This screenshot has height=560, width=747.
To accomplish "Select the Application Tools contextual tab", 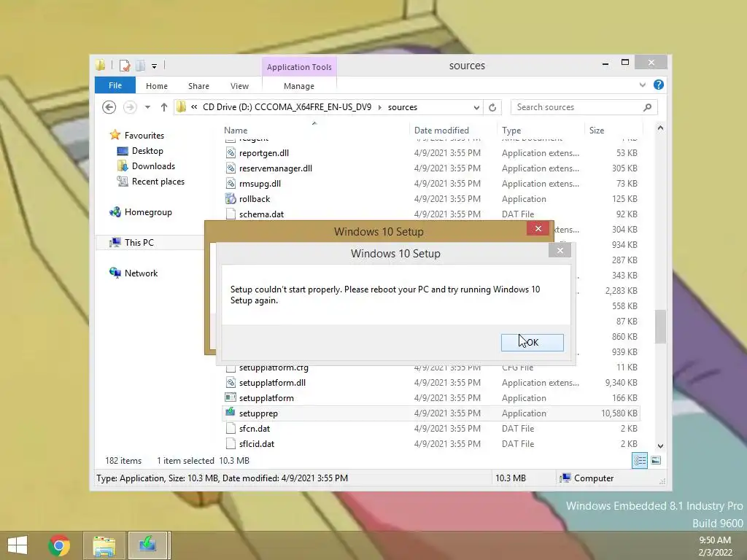I will tap(299, 67).
